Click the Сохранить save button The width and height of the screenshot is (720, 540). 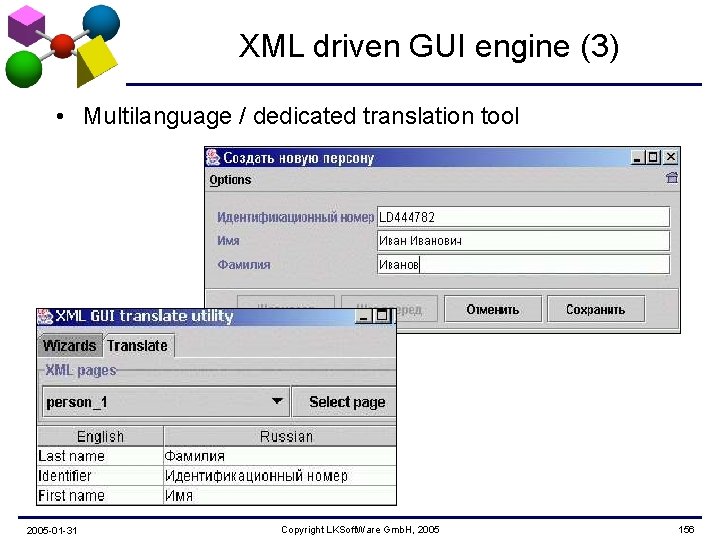pos(596,309)
